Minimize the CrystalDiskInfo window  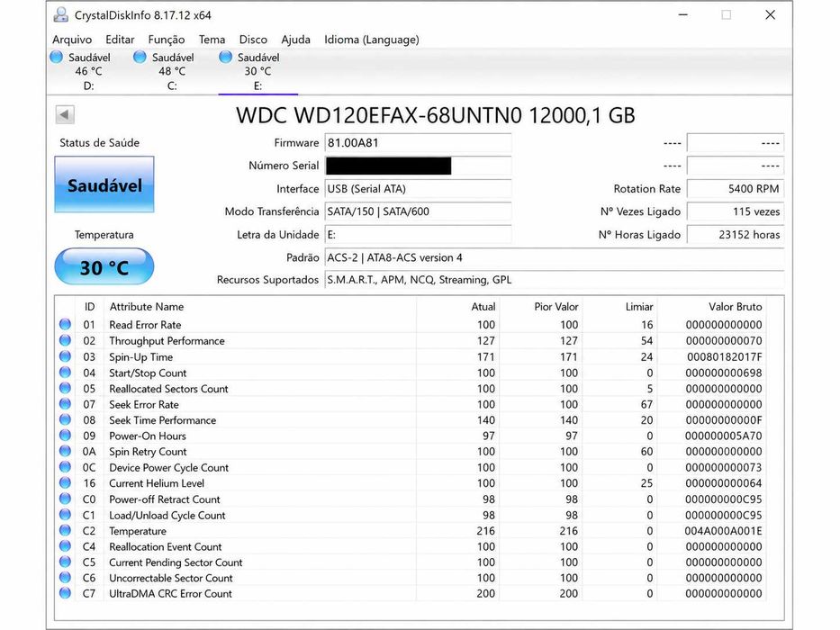click(683, 15)
